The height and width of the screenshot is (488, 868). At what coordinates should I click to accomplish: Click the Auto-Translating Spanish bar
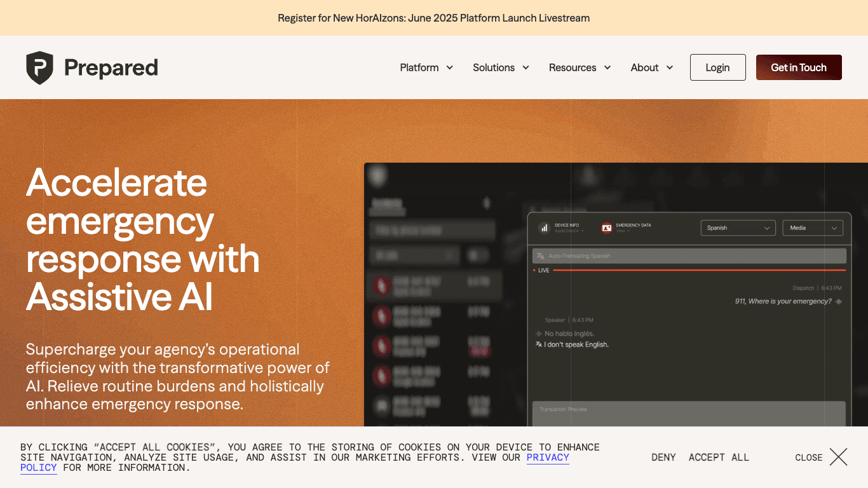(x=689, y=256)
